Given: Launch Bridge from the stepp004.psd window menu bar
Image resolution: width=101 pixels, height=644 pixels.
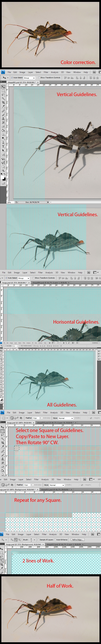Looking at the screenshot, I should 89,272.
